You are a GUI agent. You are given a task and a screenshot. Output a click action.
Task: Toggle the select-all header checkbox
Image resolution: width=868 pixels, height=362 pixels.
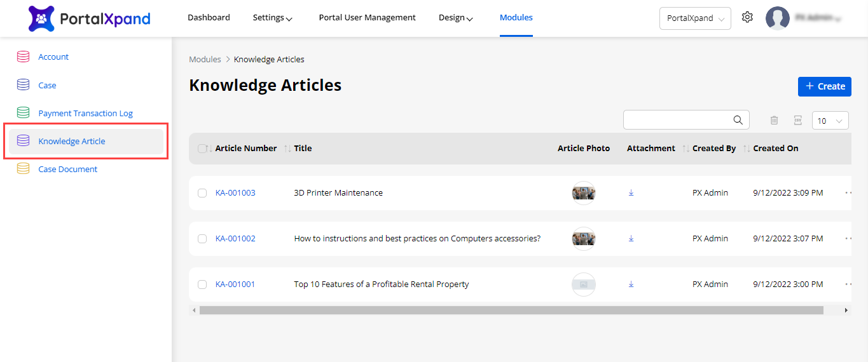tap(202, 149)
